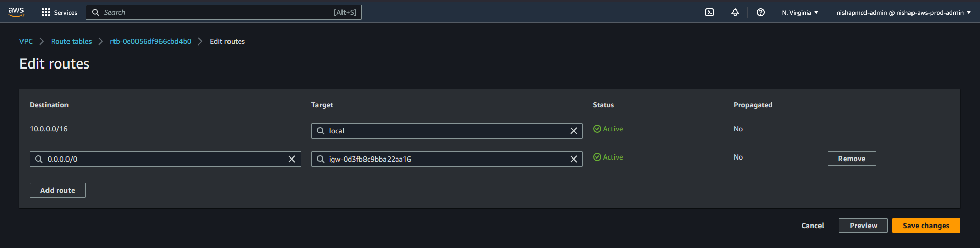Open the Services grid menu
This screenshot has height=248, width=980.
point(59,12)
